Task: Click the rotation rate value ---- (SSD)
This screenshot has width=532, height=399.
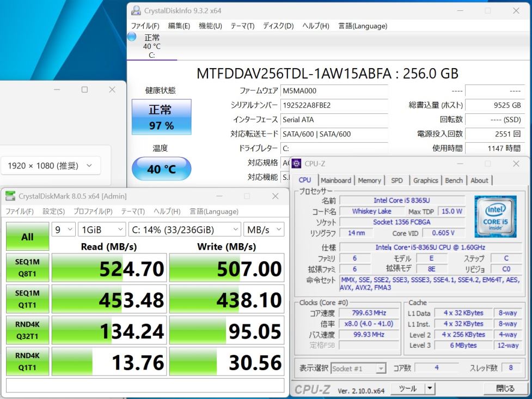Action: [x=494, y=119]
